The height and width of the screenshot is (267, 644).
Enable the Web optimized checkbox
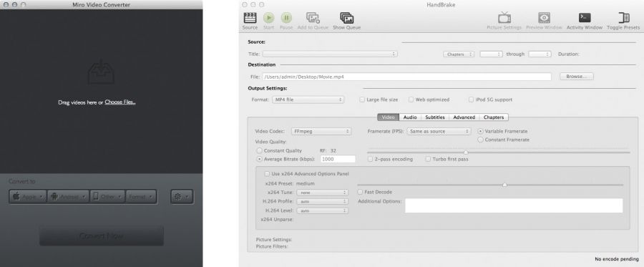[x=411, y=99]
